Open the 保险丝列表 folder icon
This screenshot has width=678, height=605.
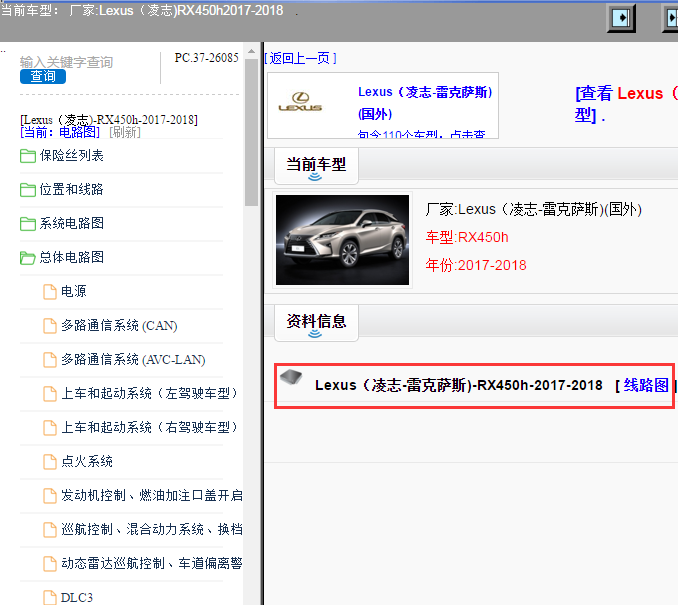click(28, 156)
